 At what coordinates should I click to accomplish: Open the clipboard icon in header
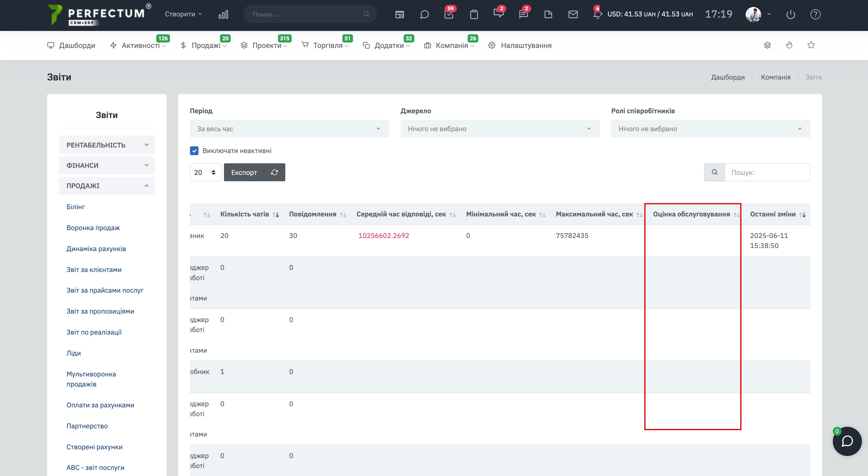[474, 14]
